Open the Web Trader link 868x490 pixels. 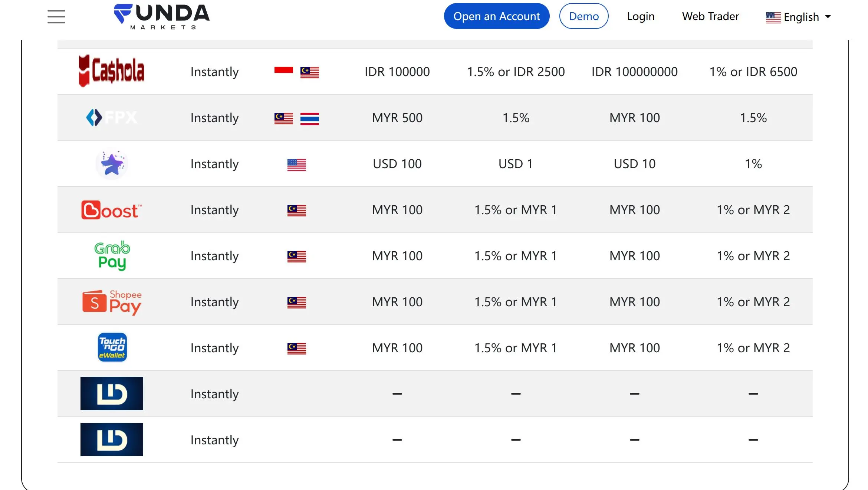click(x=710, y=16)
